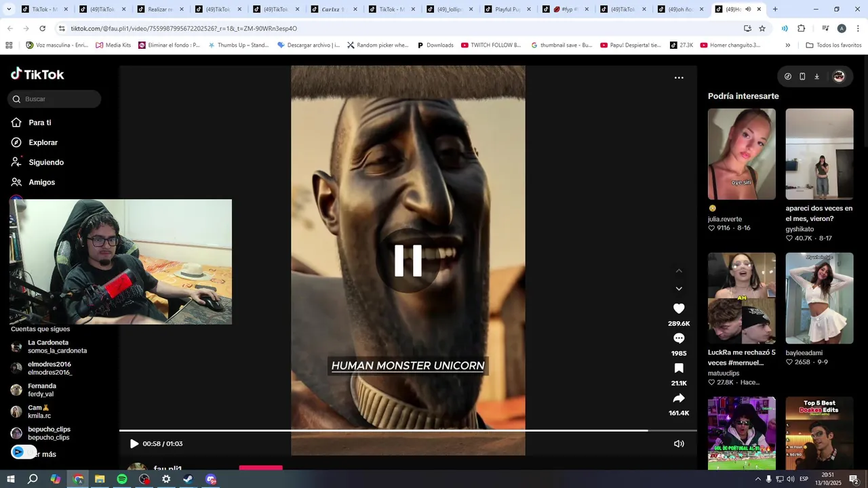The width and height of the screenshot is (868, 488).
Task: Click the large pause overlay on video
Action: (408, 261)
